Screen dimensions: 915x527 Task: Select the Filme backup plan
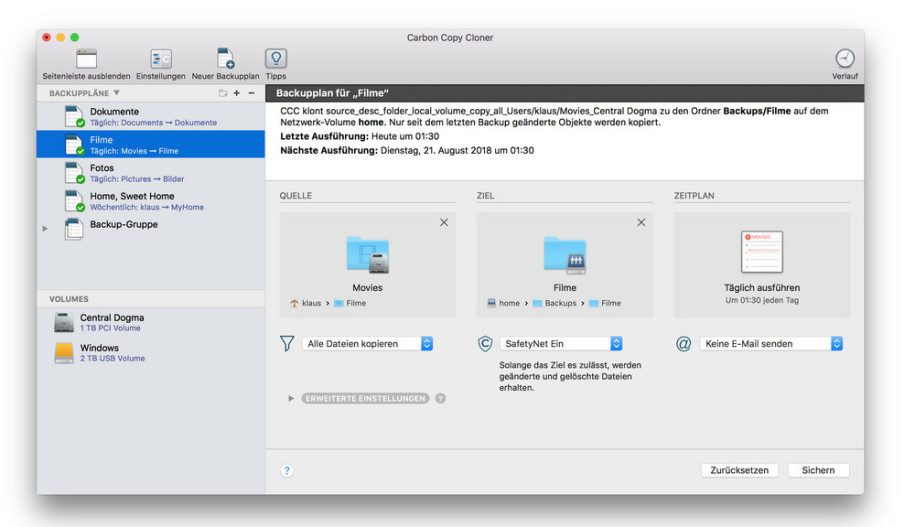pos(151,144)
